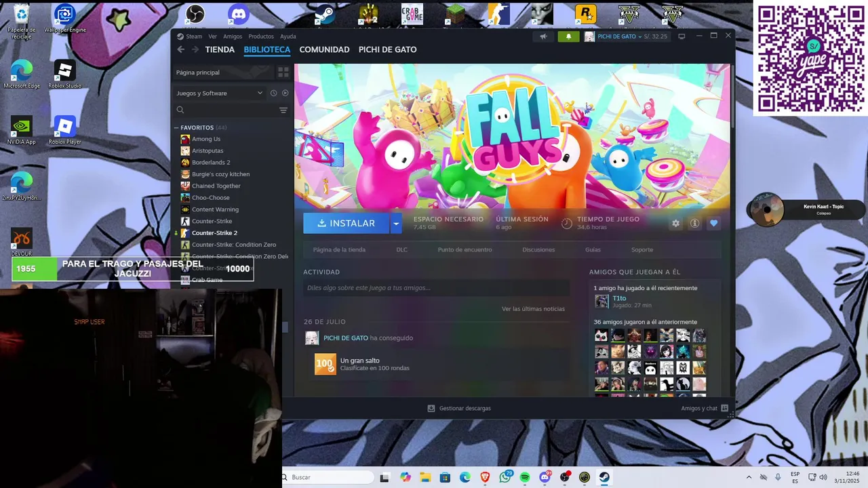Open the library collections grid icon

[x=283, y=73]
